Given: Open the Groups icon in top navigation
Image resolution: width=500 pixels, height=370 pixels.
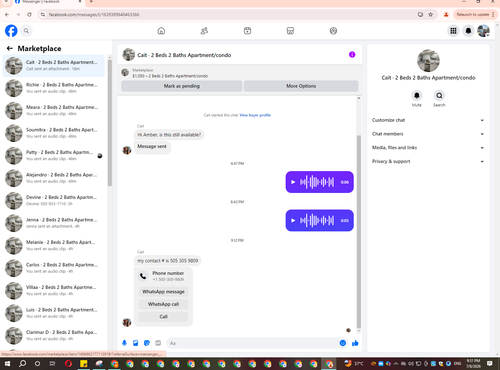Looking at the screenshot, I should point(333,31).
